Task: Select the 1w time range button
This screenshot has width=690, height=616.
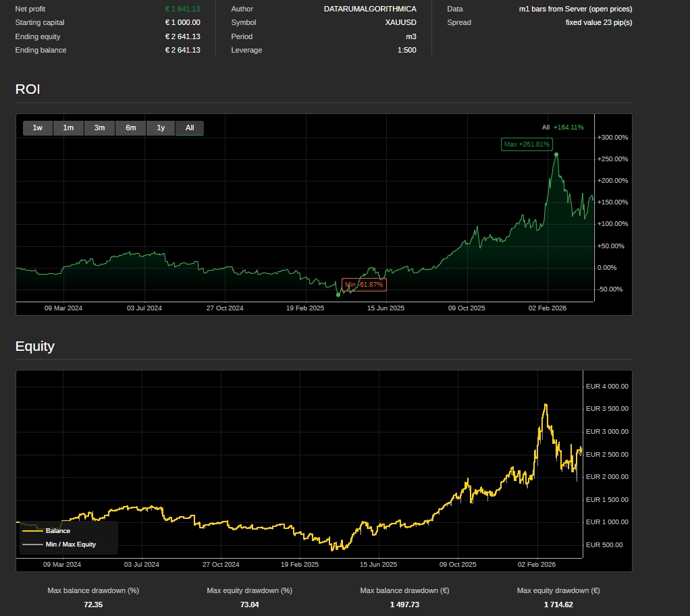Action: click(x=38, y=128)
